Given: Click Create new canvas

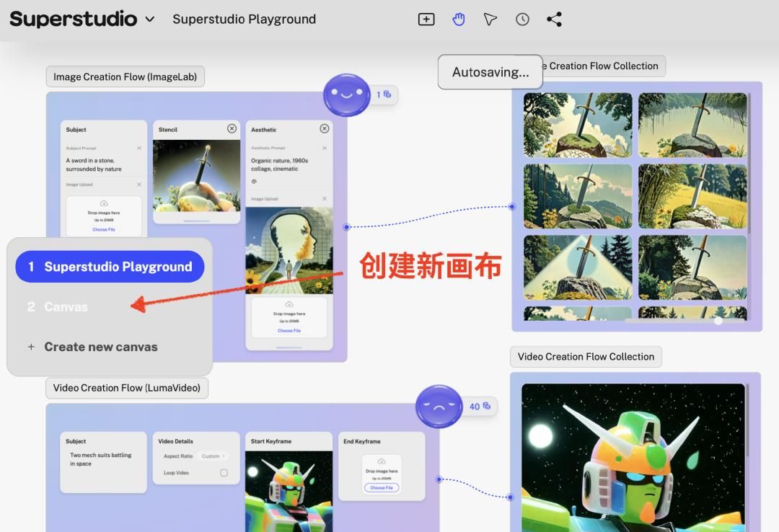Looking at the screenshot, I should click(101, 347).
